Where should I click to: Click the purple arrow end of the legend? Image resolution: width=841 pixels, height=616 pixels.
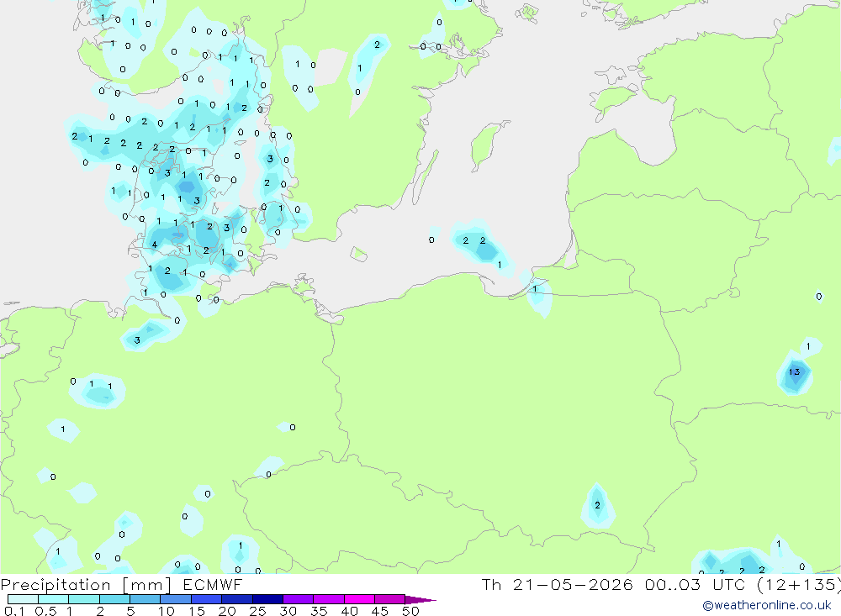click(x=420, y=599)
